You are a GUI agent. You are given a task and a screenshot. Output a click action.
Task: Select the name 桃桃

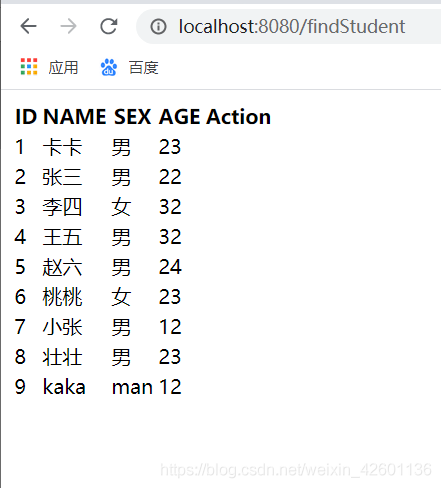(x=62, y=297)
